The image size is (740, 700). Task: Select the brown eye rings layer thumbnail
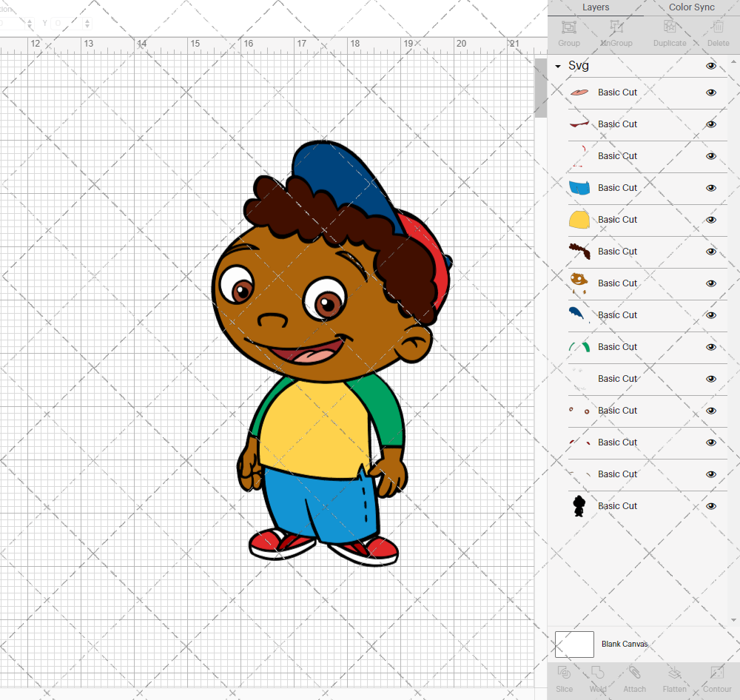tap(579, 411)
